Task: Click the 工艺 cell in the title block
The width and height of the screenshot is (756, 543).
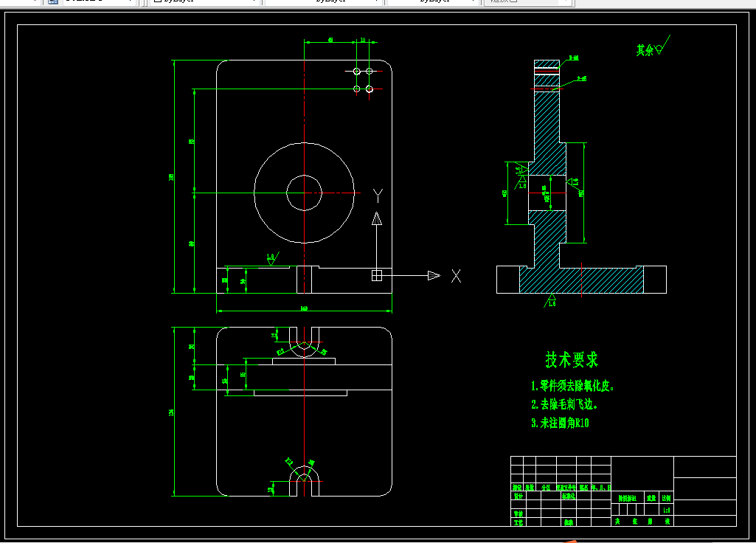Action: (x=518, y=523)
